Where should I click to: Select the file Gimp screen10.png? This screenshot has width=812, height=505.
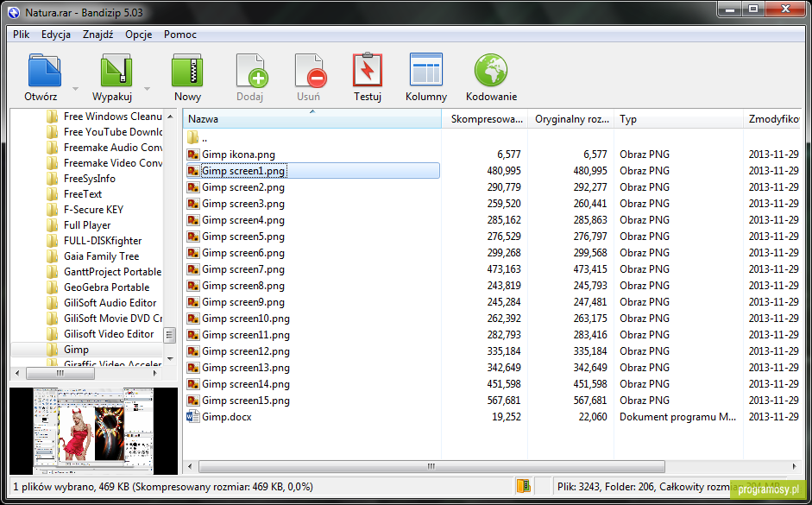tap(246, 319)
